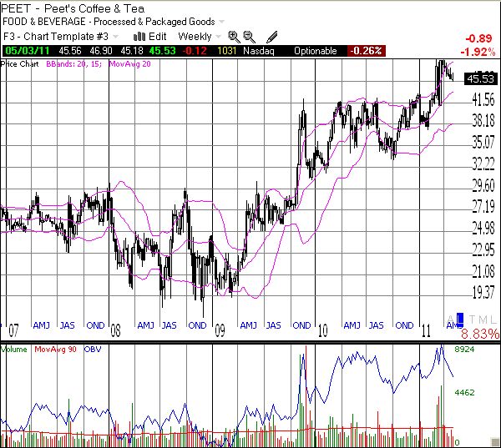The height and width of the screenshot is (448, 501).
Task: Click the 10 year marker on time axis
Action: coord(322,330)
